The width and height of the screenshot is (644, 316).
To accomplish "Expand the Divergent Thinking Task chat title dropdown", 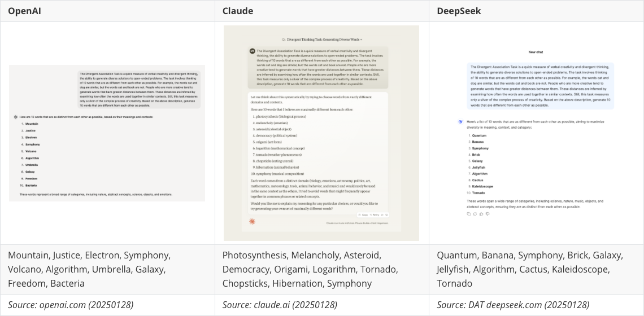I will click(362, 40).
